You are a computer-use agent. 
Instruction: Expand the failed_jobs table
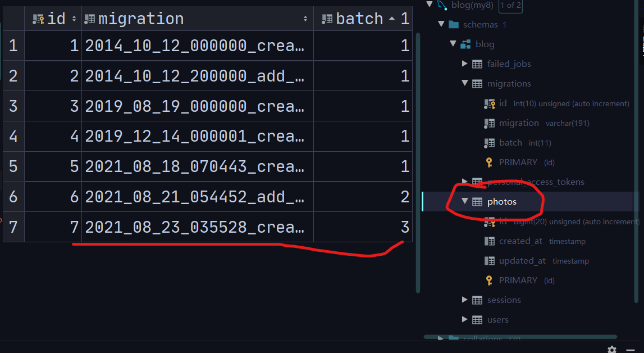tap(465, 64)
